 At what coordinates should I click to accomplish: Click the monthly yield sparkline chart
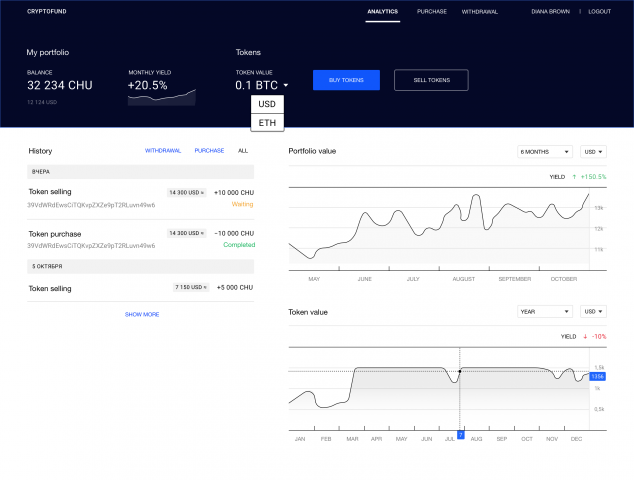pyautogui.click(x=162, y=97)
